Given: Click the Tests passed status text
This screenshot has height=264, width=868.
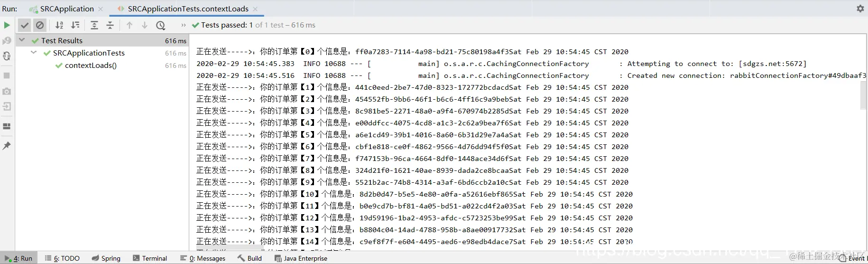Looking at the screenshot, I should click(x=253, y=25).
